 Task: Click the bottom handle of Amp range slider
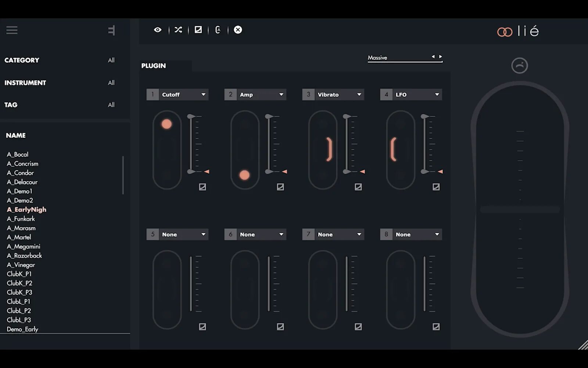tap(269, 172)
